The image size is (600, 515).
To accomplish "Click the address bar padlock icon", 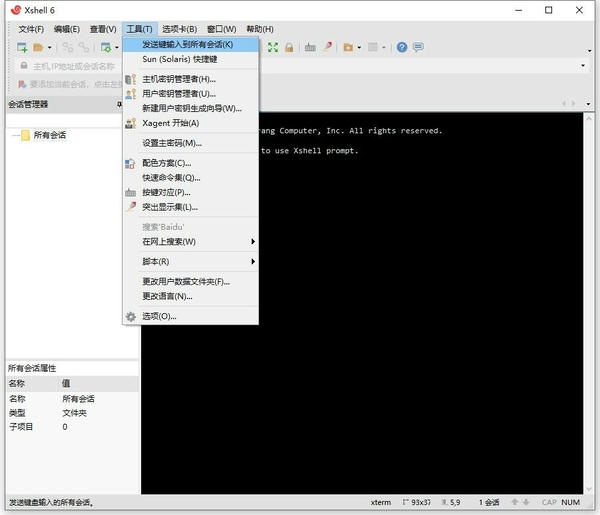I will tap(24, 66).
